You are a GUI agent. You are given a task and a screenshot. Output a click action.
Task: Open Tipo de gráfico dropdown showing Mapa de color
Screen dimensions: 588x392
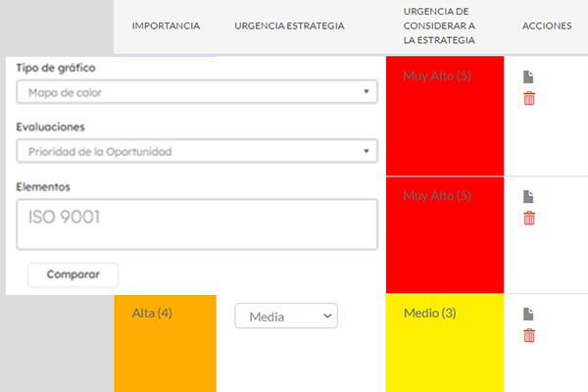[x=197, y=91]
